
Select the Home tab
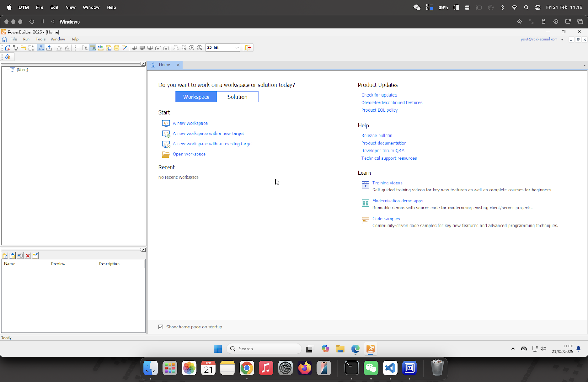(164, 65)
